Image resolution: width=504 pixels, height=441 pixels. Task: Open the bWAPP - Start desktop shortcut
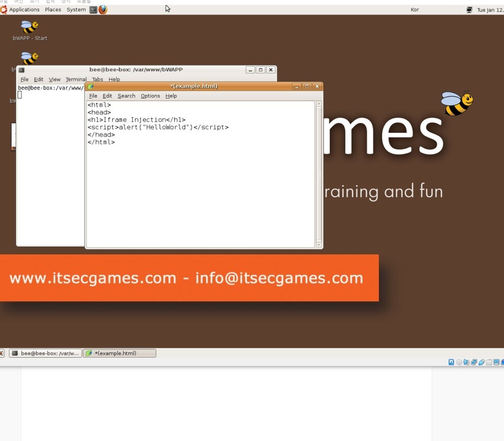30,31
